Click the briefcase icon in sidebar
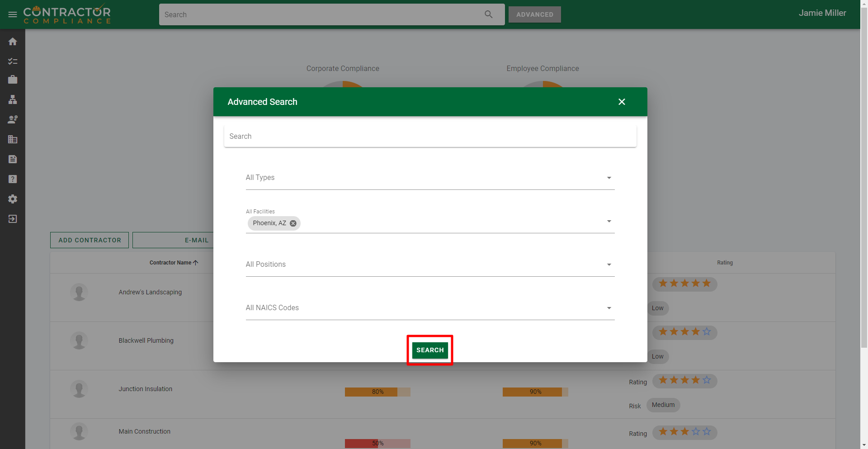 click(x=13, y=80)
